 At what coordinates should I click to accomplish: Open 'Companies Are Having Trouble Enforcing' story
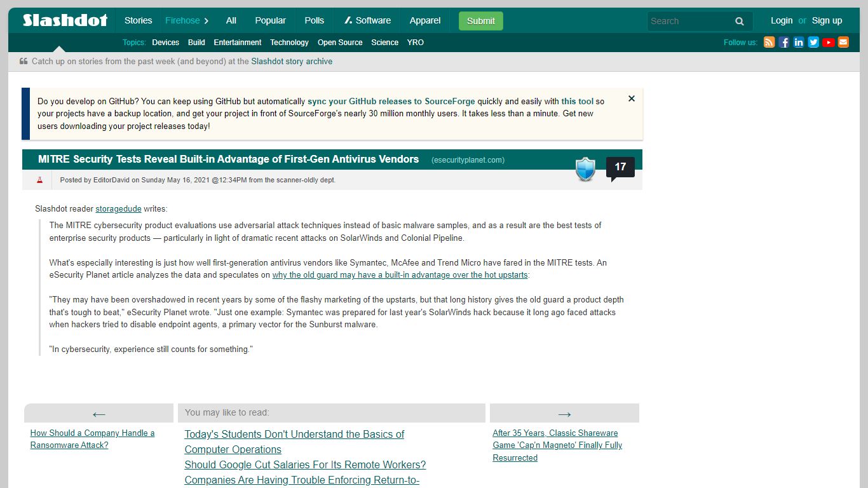coord(302,480)
